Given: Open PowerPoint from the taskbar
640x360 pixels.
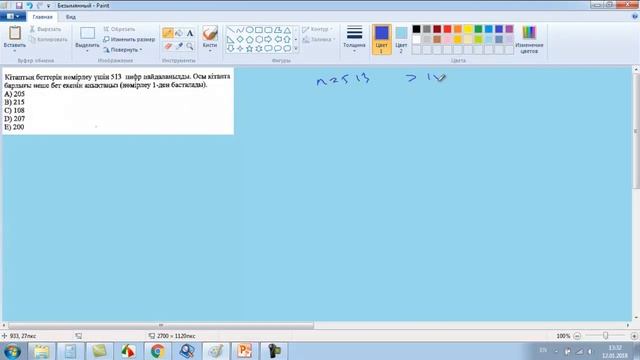Looking at the screenshot, I should (x=244, y=351).
